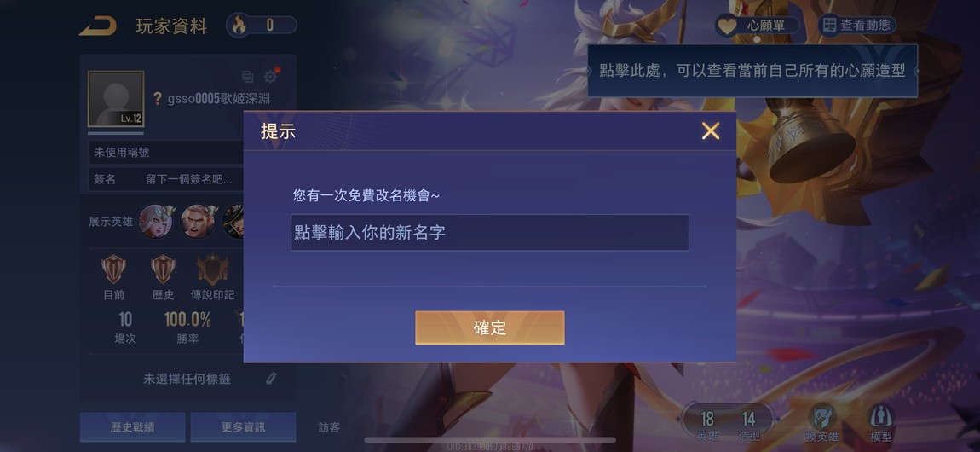The image size is (980, 452).
Task: Select the first showcased hero portrait
Action: pyautogui.click(x=155, y=221)
